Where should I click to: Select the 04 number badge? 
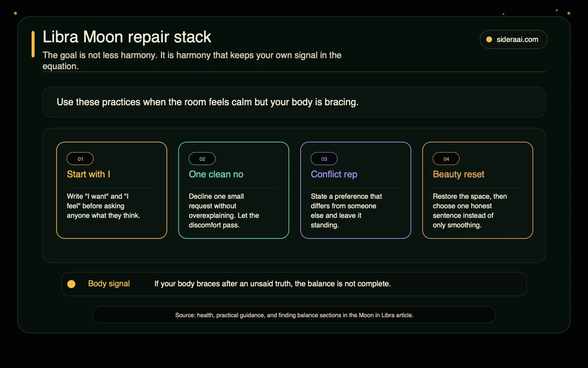click(446, 159)
